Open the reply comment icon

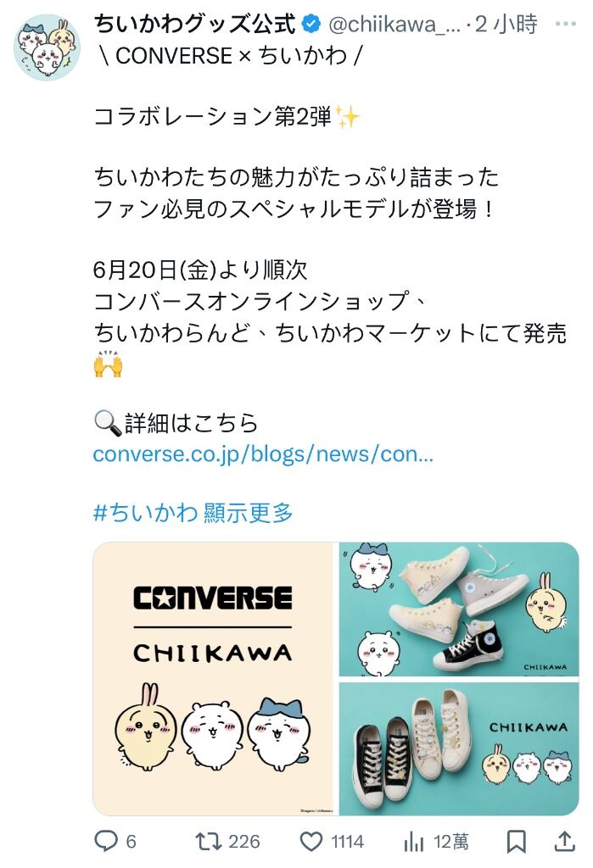[x=105, y=841]
